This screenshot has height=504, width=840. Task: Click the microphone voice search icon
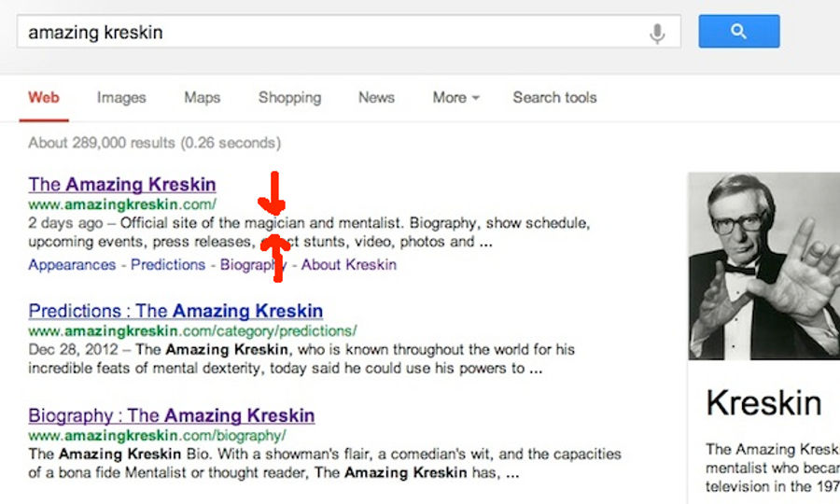coord(657,33)
